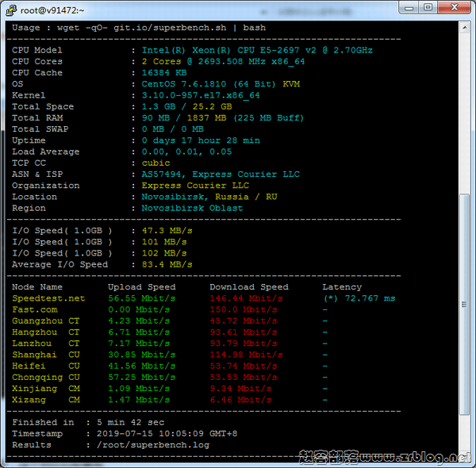476x468 pixels.
Task: Click the vertical scrollbar thumb
Action: (464, 304)
